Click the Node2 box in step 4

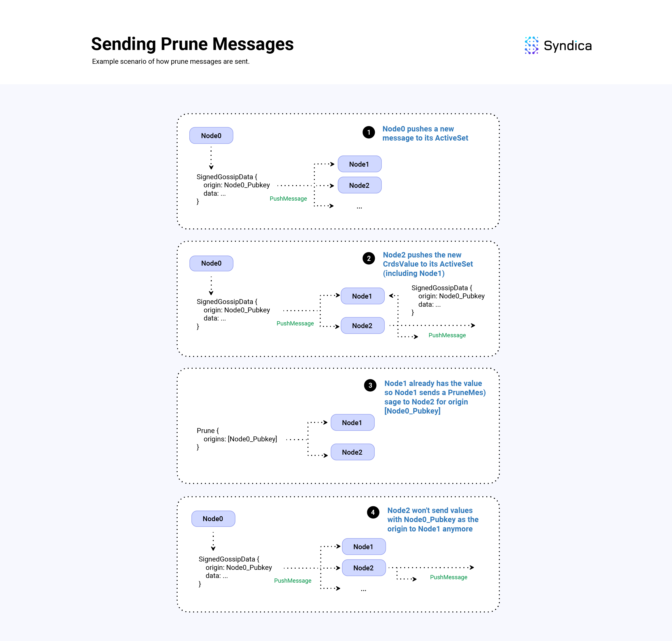(364, 568)
